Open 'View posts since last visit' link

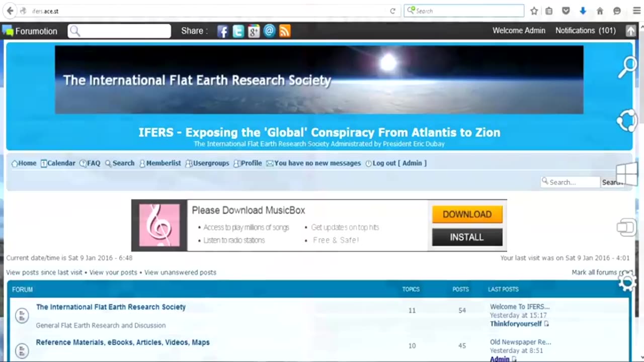pyautogui.click(x=44, y=273)
